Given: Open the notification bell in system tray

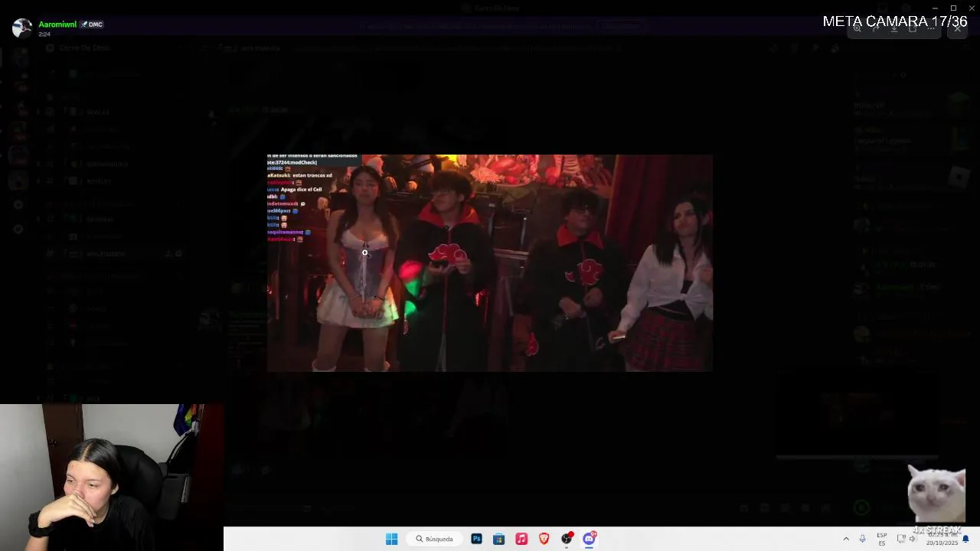Looking at the screenshot, I should click(x=965, y=539).
